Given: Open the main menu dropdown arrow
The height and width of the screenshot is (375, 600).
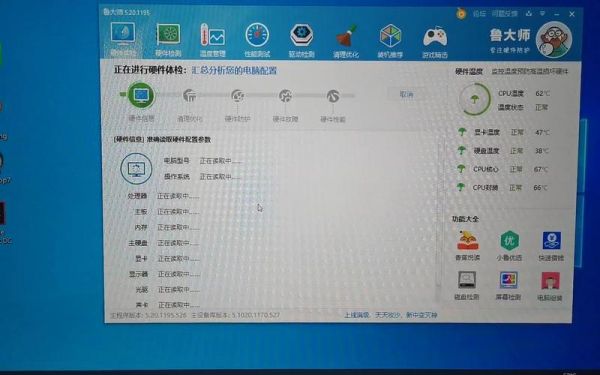Looking at the screenshot, I should click(x=542, y=14).
